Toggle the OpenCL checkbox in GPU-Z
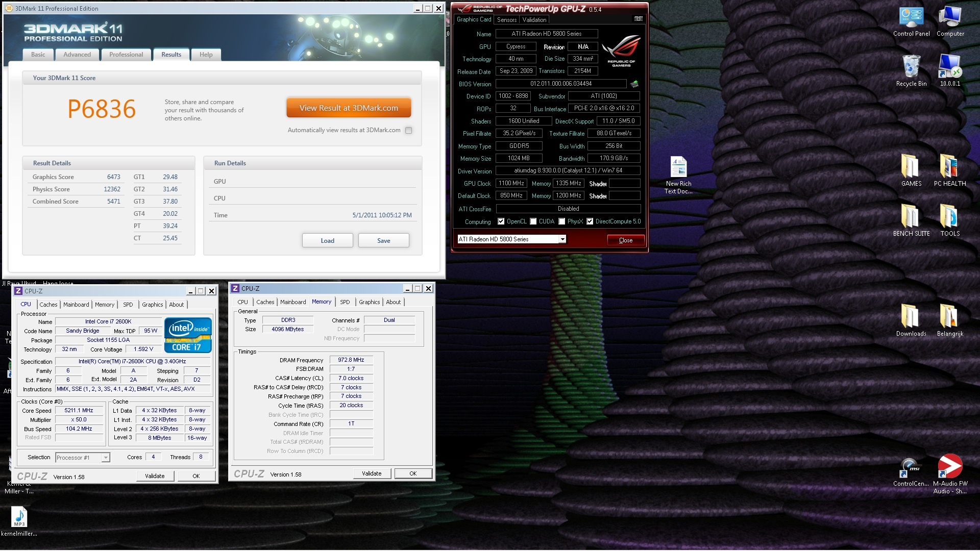The width and height of the screenshot is (980, 551). [501, 221]
